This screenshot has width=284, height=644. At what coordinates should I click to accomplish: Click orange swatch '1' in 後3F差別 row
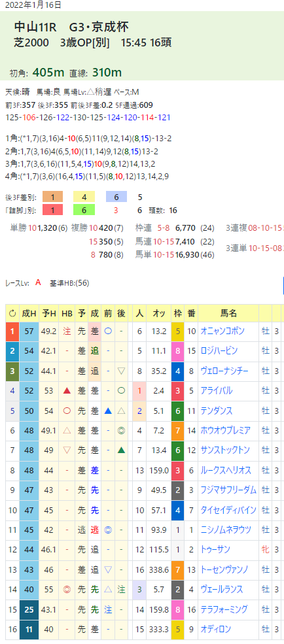point(52,197)
